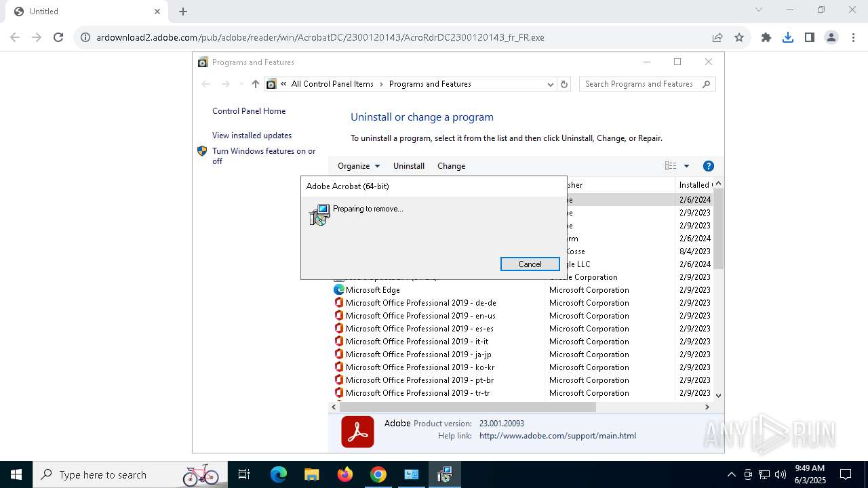View site information icon in address bar

tap(85, 37)
